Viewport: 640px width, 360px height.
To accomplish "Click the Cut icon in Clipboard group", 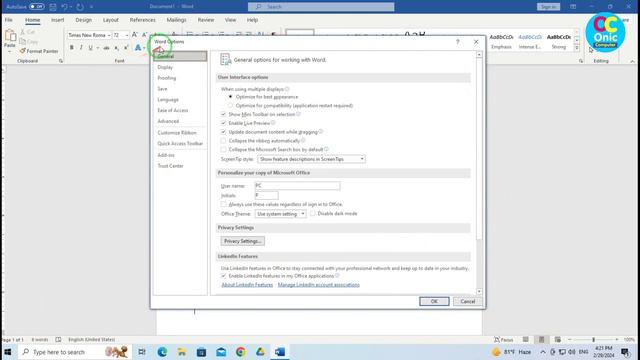I will coord(23,32).
